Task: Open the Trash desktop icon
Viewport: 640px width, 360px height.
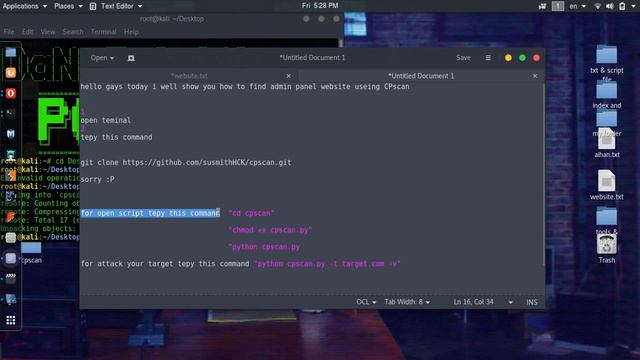Action: coord(607,248)
